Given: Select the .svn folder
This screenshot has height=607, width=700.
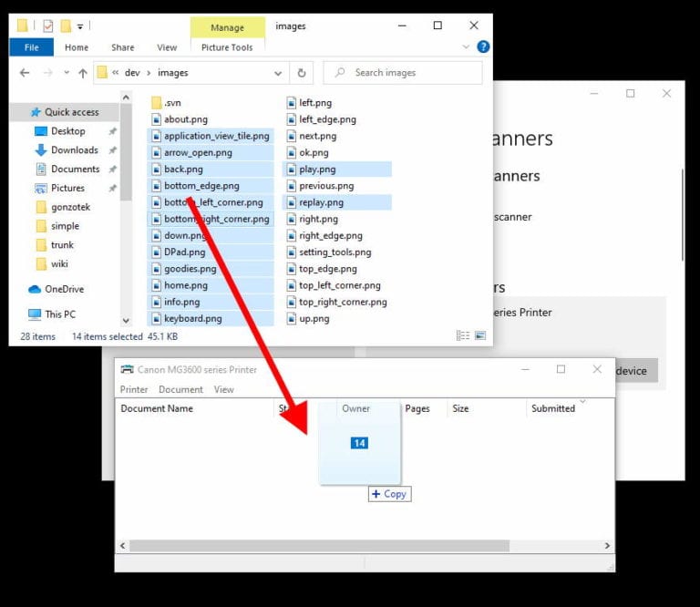Looking at the screenshot, I should pyautogui.click(x=172, y=103).
